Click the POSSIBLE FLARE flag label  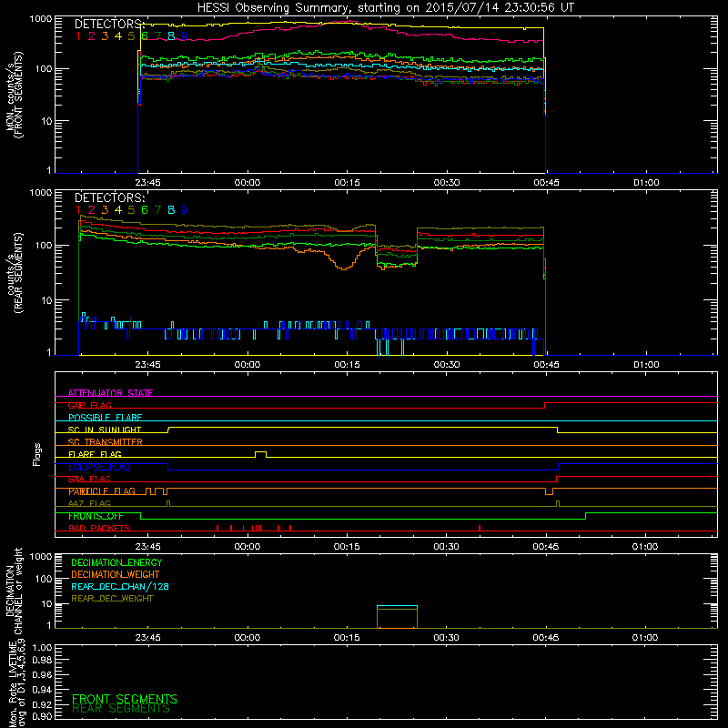pos(105,418)
